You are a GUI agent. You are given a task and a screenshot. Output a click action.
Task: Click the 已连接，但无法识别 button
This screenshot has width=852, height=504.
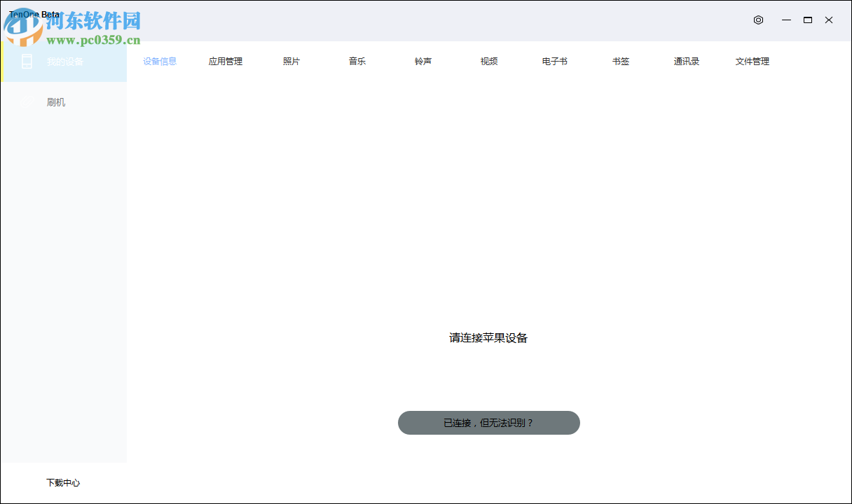488,423
